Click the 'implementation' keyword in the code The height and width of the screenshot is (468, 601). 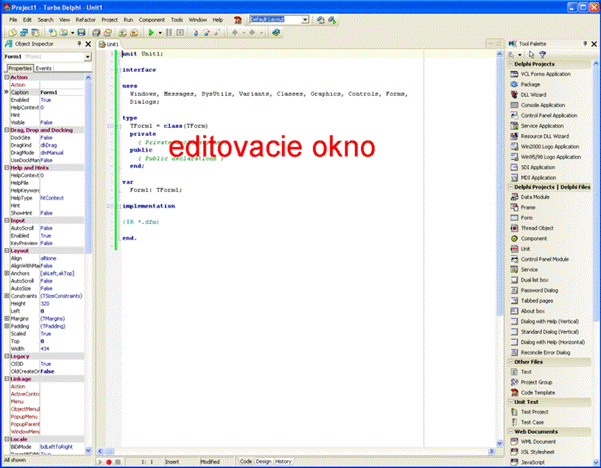pos(149,206)
